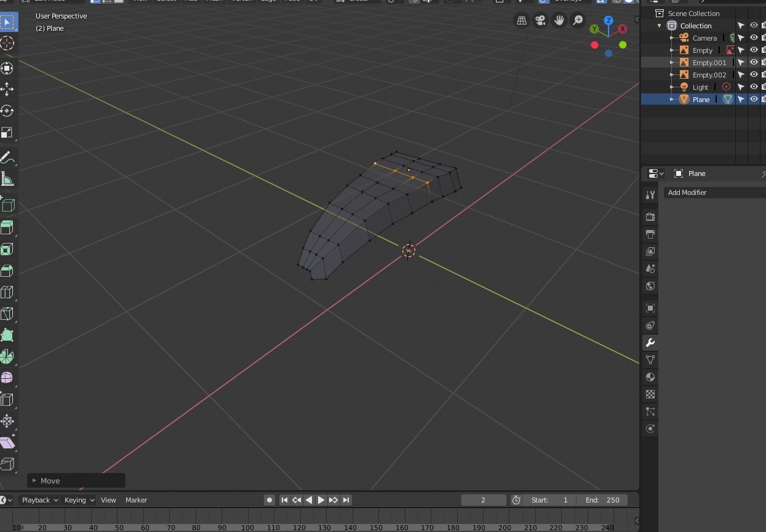This screenshot has height=532, width=766.
Task: Toggle the viewport camera view button
Action: 540,20
